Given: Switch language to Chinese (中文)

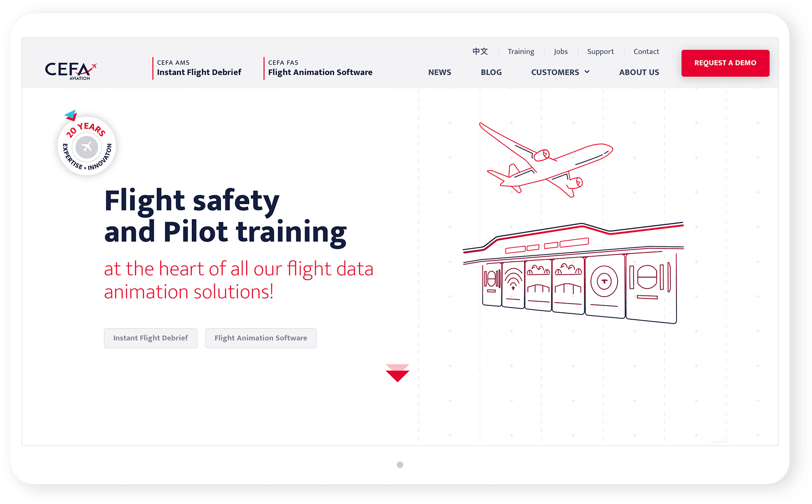Looking at the screenshot, I should [480, 52].
